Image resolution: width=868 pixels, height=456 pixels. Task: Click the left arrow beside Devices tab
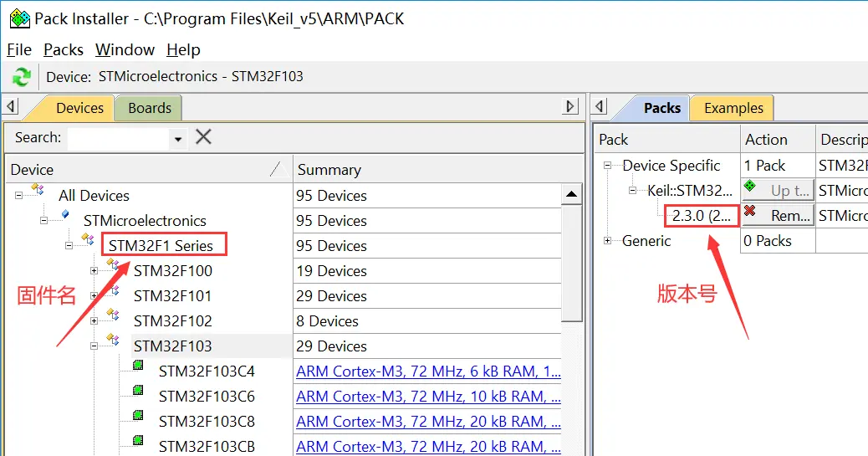pos(11,105)
